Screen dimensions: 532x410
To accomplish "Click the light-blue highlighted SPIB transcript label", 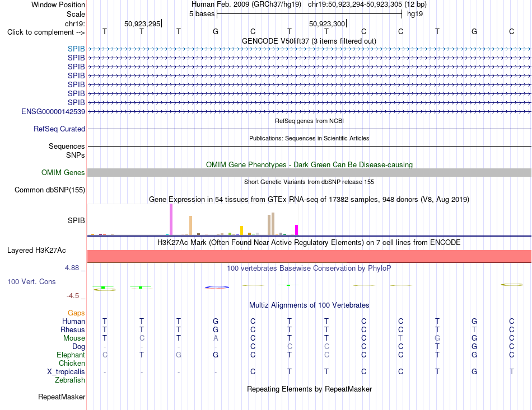I will tap(76, 49).
